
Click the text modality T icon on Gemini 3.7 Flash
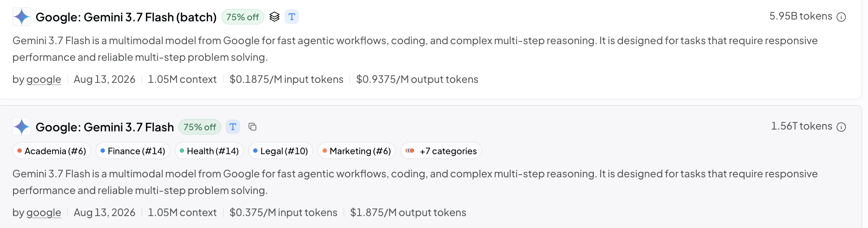click(x=233, y=127)
